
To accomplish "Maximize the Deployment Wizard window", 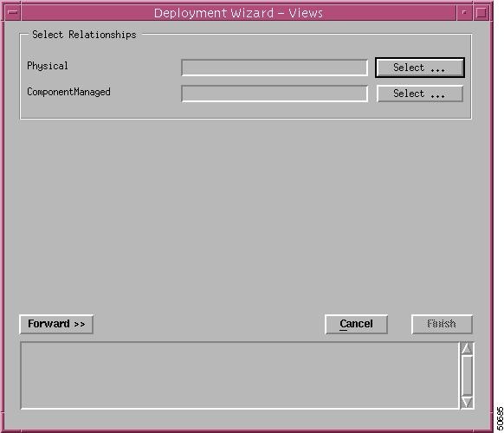I will [481, 12].
